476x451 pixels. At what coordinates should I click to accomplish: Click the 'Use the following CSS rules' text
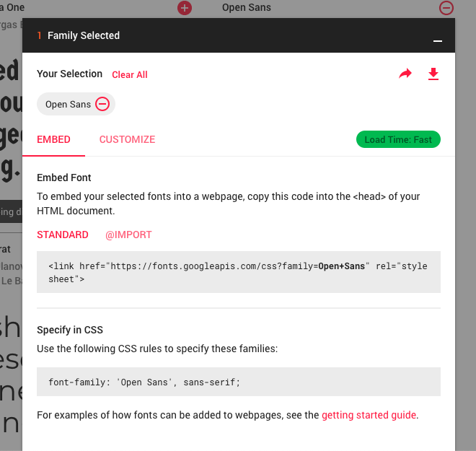[x=157, y=349]
